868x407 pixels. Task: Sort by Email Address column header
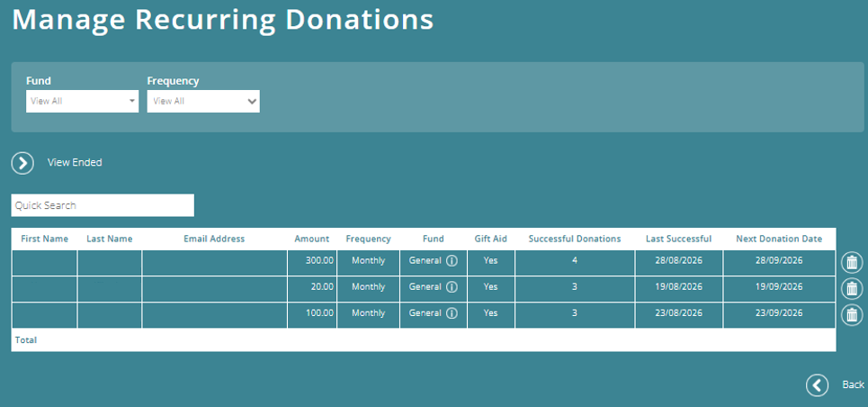tap(214, 239)
